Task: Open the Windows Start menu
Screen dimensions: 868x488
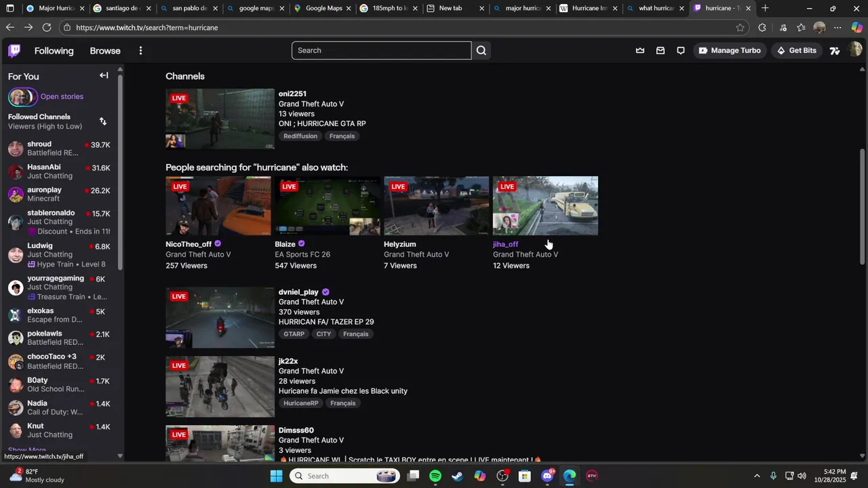Action: coord(276,476)
